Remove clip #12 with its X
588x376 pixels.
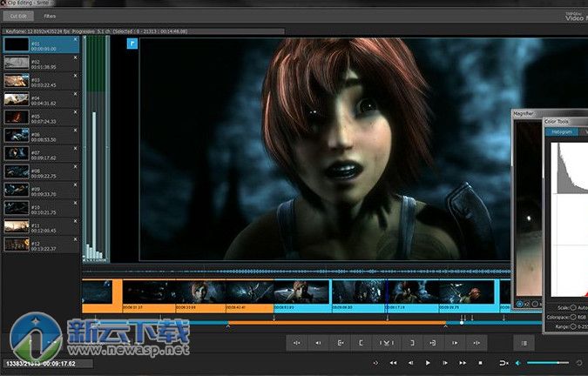tap(76, 239)
